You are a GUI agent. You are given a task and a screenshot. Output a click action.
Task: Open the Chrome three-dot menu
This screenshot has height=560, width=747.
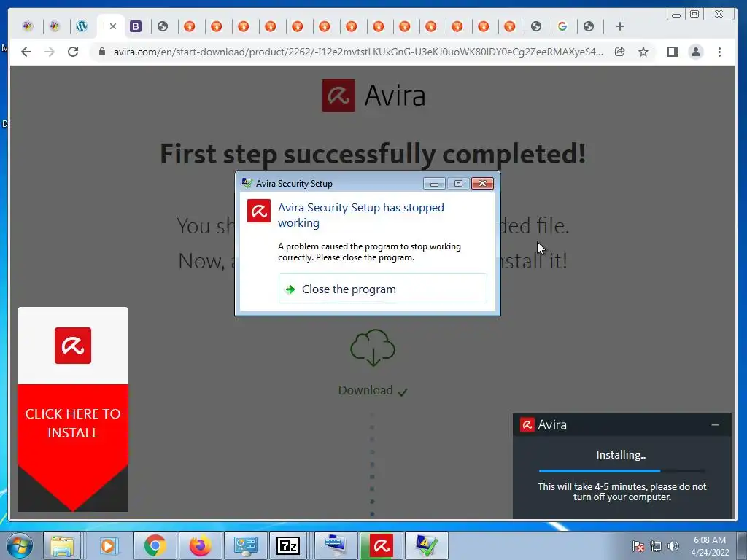[719, 52]
